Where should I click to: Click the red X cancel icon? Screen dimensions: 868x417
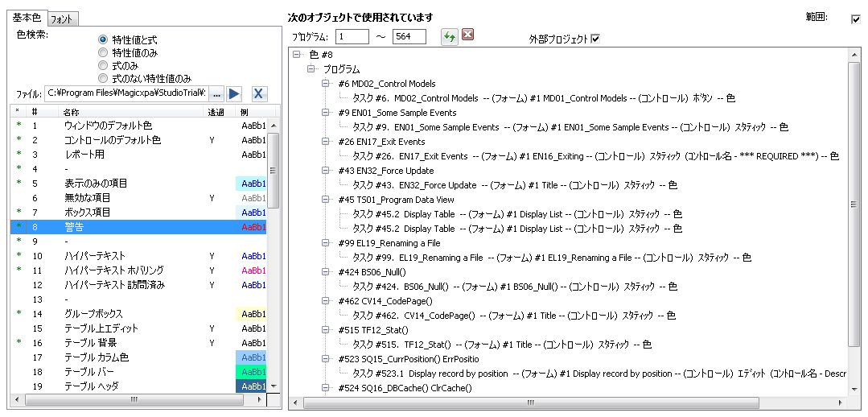(467, 35)
